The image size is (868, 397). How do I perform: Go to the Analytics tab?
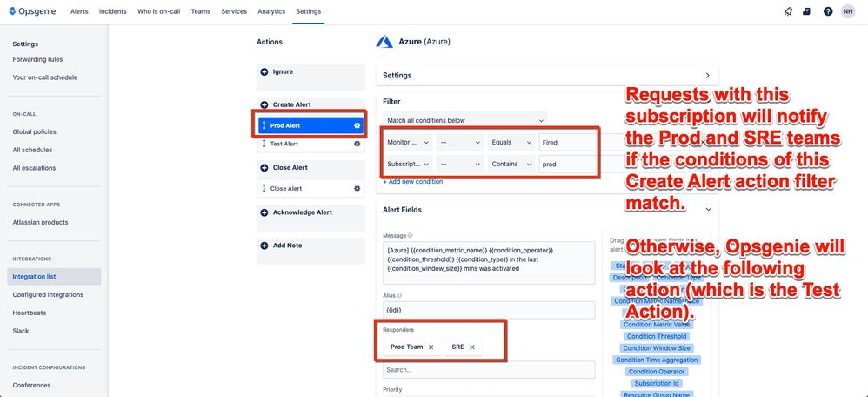271,11
